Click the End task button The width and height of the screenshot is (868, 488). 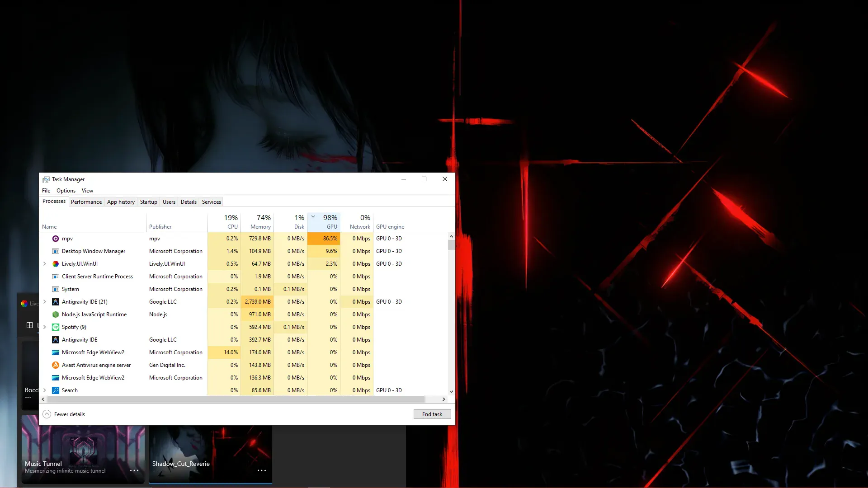coord(432,414)
